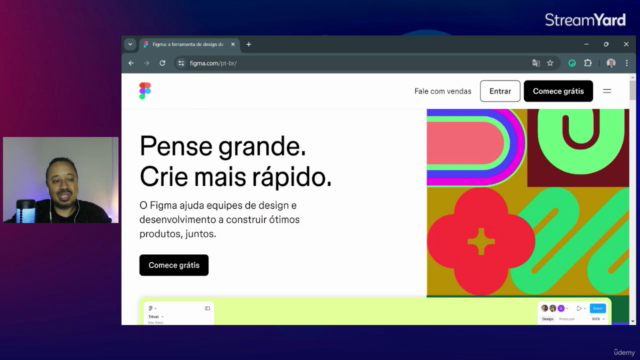Reload the page with the refresh icon
Image resolution: width=640 pixels, height=360 pixels.
click(x=162, y=63)
